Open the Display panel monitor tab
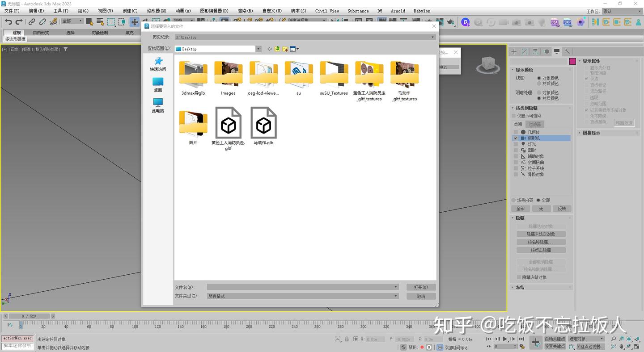Screen dimensions: 644x352 pyautogui.click(x=557, y=51)
